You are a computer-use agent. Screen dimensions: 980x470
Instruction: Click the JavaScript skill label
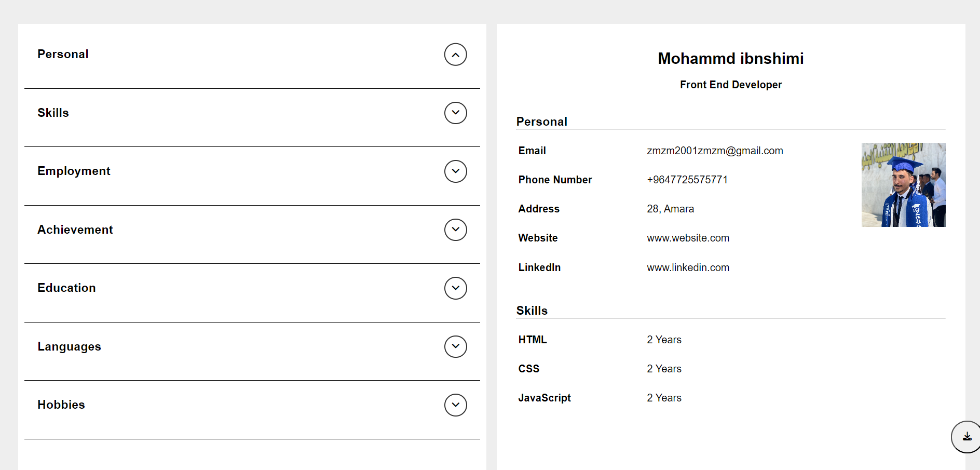click(544, 398)
